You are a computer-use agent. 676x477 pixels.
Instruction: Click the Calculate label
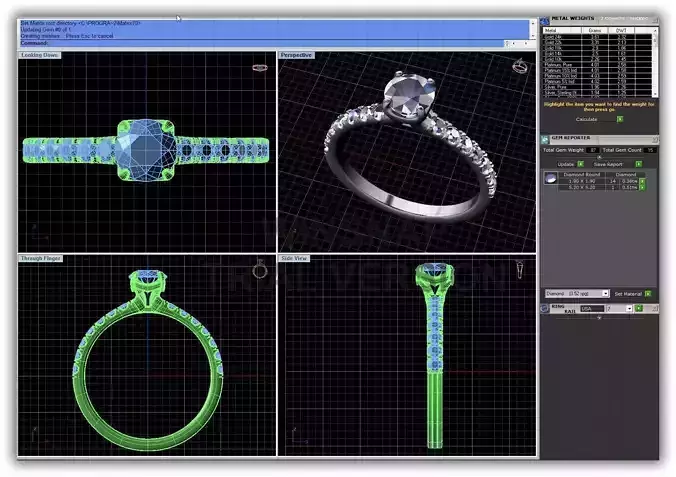tap(586, 119)
